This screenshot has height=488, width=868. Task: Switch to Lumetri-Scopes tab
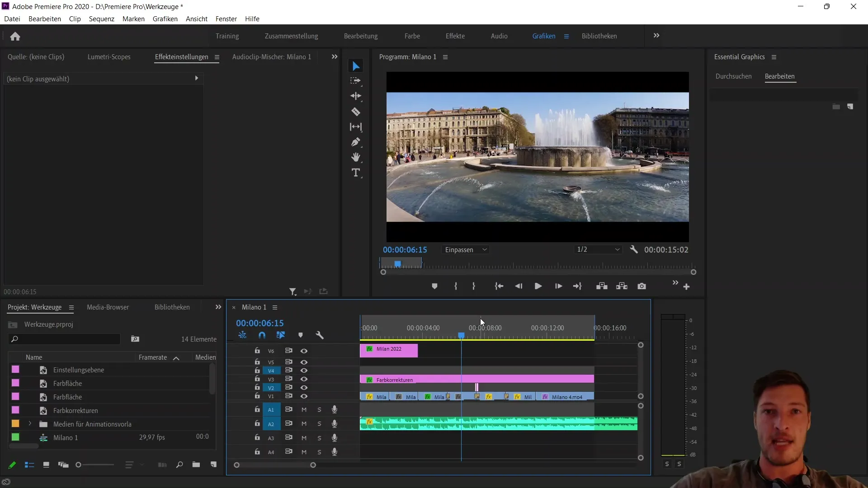(109, 57)
